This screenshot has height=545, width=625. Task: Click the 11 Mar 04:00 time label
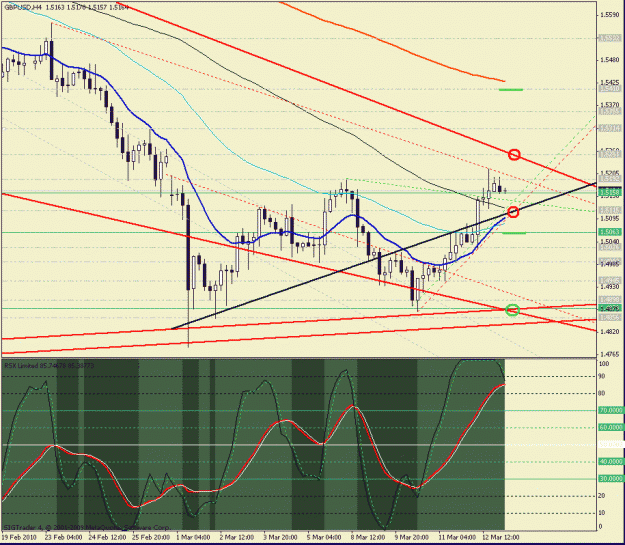coord(457,537)
